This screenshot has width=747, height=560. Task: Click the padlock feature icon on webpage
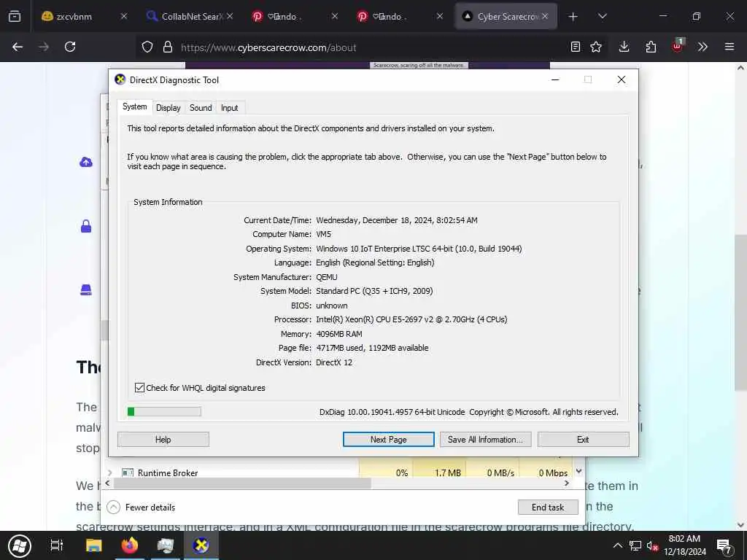click(86, 226)
